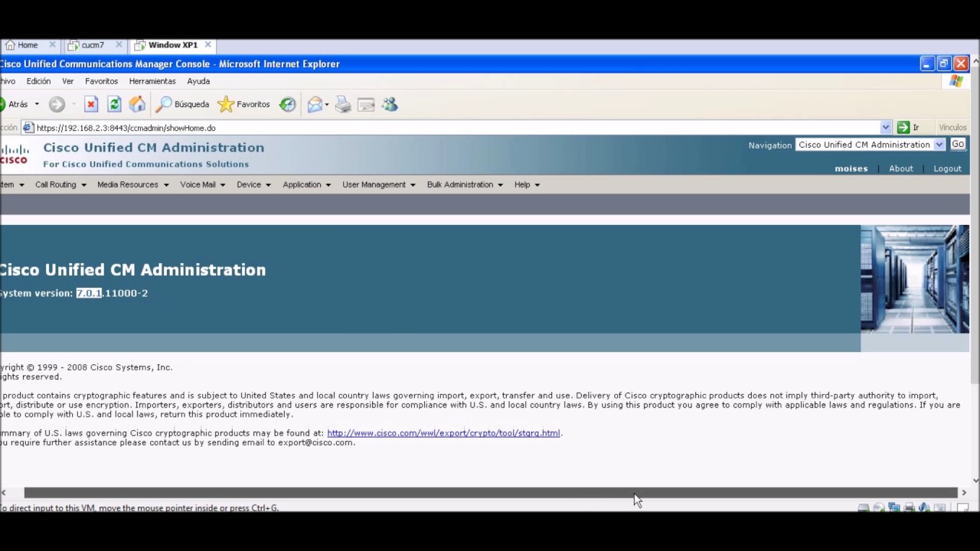This screenshot has height=551, width=980.
Task: Click the Go button next to Navigation
Action: 958,145
